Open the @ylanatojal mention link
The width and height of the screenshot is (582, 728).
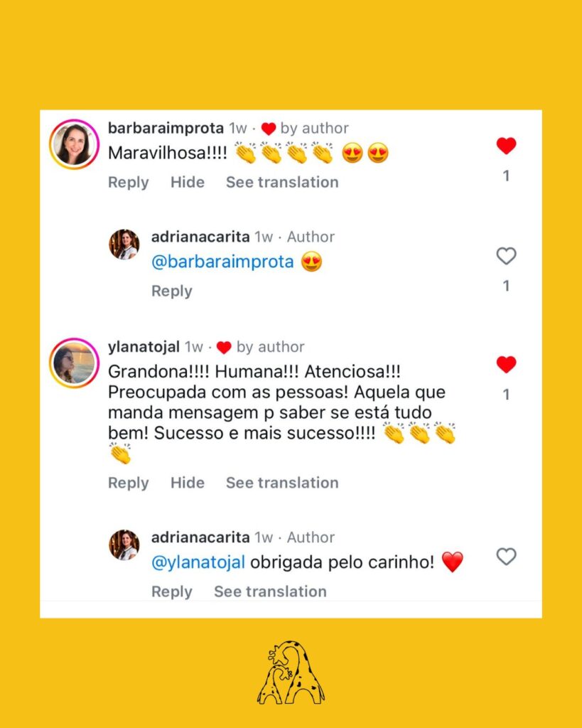[x=198, y=562]
